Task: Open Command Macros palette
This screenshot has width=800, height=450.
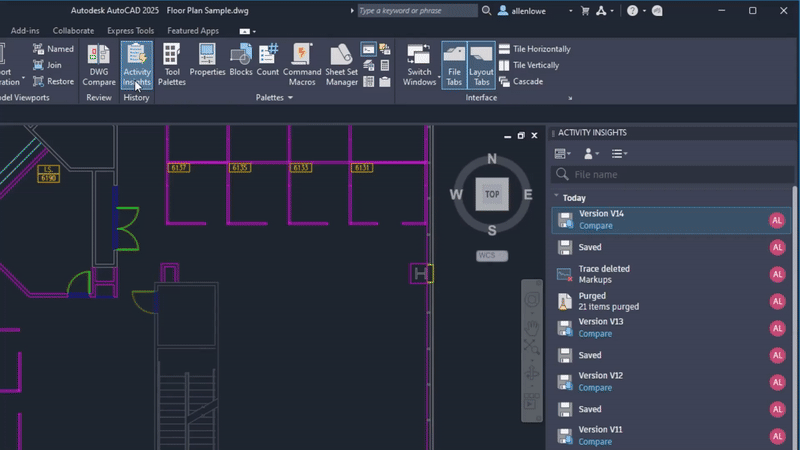Action: pos(302,65)
